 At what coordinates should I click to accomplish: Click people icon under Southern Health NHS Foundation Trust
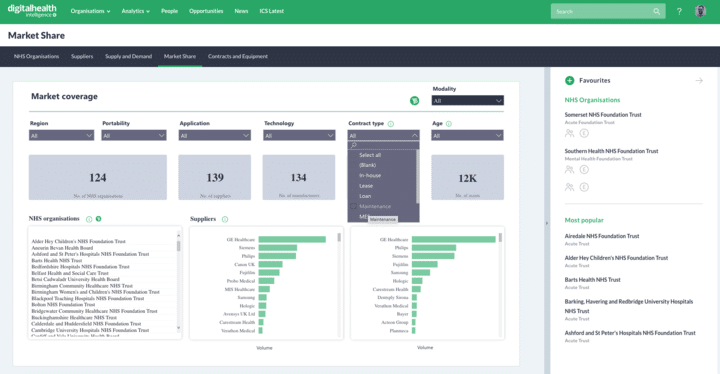569,170
